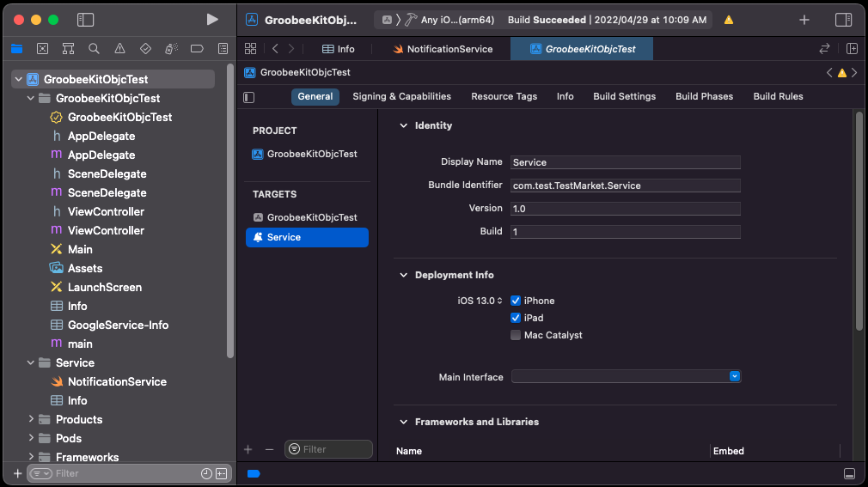
Task: Switch to Resource Tags tab
Action: coord(504,96)
